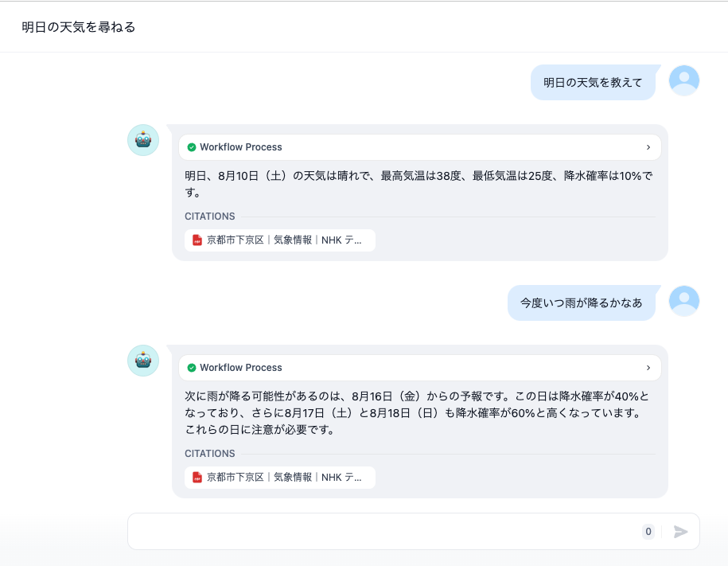Click the green check icon of first Workflow Process
728x566 pixels.
(x=192, y=147)
